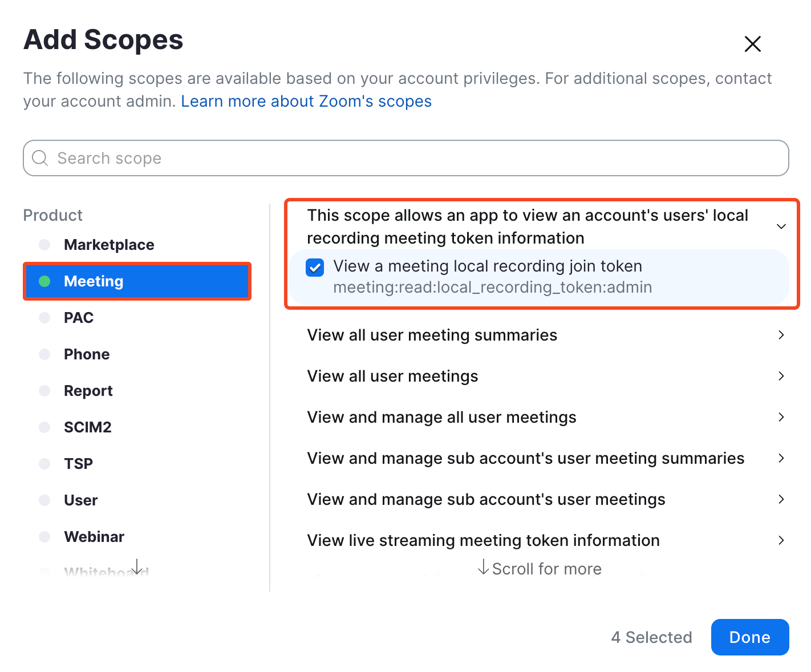Viewport: 811px width, 672px height.
Task: Click the Phone status dot
Action: click(x=44, y=354)
